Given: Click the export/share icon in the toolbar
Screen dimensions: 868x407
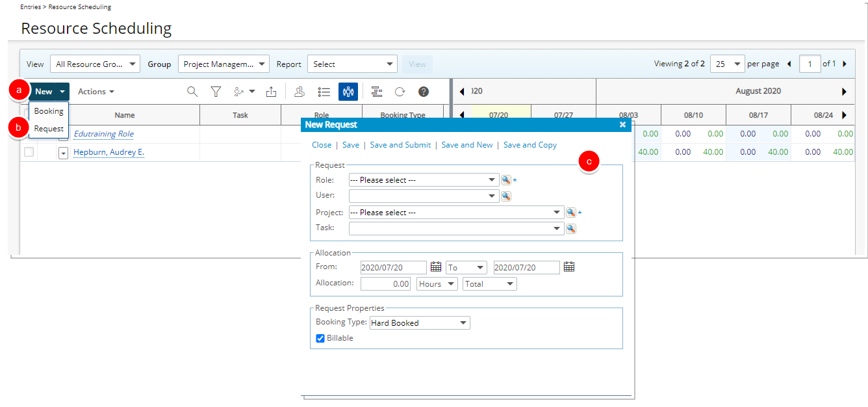Looking at the screenshot, I should click(x=272, y=92).
